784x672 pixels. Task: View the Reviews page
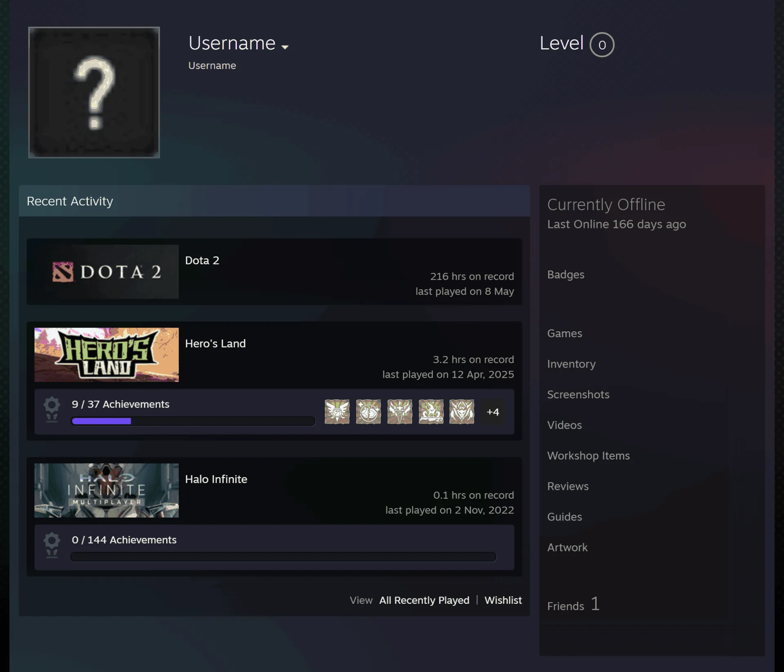[x=568, y=486]
